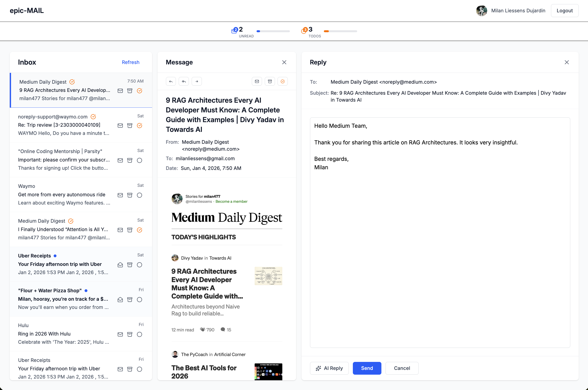Toggle todo circle on Flour + Water Pizza email

139,299
